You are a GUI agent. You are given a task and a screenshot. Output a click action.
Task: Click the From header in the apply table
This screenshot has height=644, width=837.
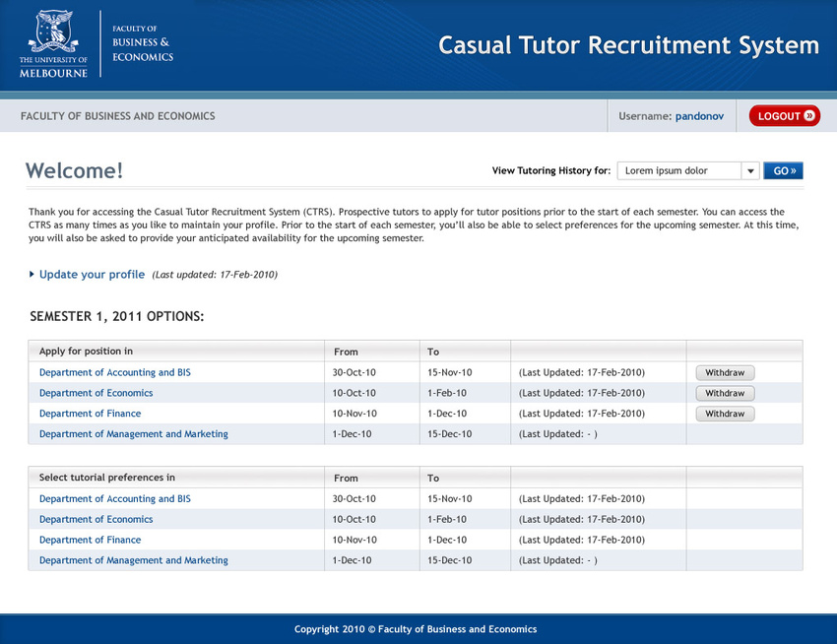click(346, 352)
